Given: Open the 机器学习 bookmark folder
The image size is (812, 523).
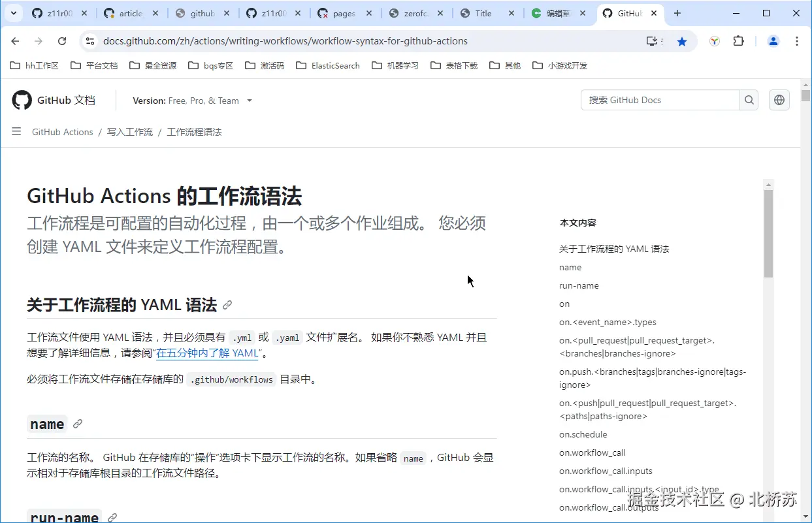Looking at the screenshot, I should (x=395, y=65).
